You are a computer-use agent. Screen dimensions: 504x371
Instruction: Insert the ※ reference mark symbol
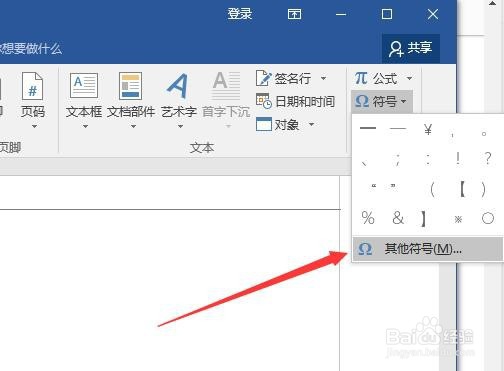click(458, 219)
